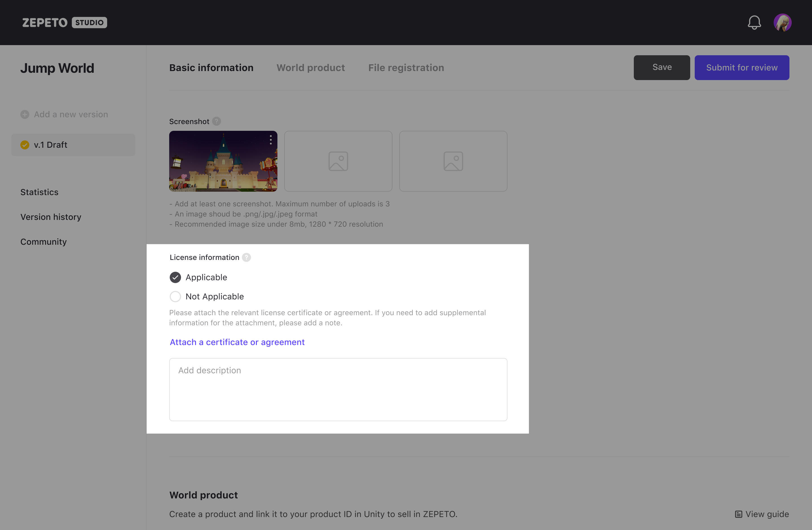Click the Add description text field
Screen dimensions: 812x530
[338, 389]
